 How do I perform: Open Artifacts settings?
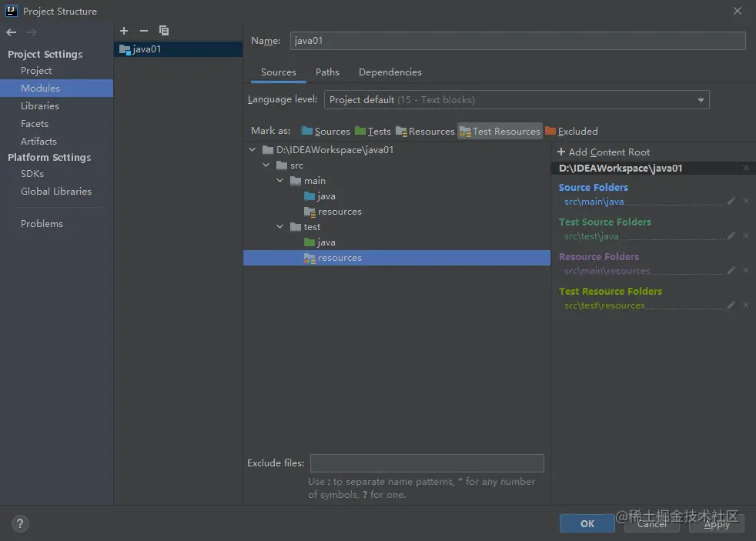pyautogui.click(x=38, y=142)
